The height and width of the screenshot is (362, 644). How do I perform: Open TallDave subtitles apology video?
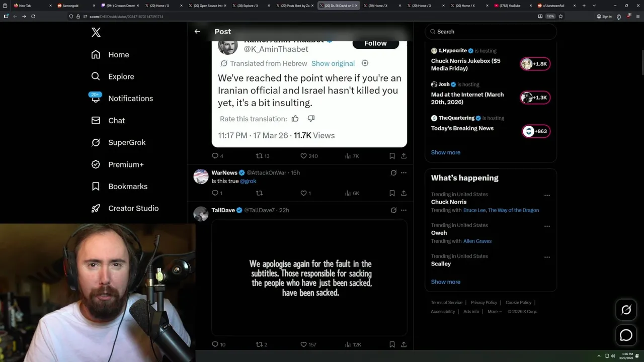tap(309, 278)
